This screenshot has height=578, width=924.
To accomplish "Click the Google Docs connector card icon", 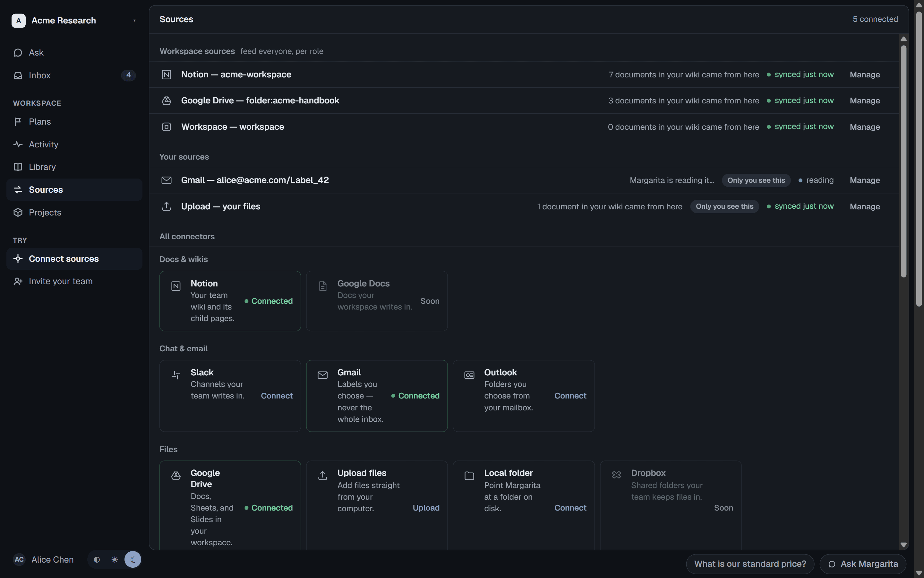I will [x=323, y=286].
